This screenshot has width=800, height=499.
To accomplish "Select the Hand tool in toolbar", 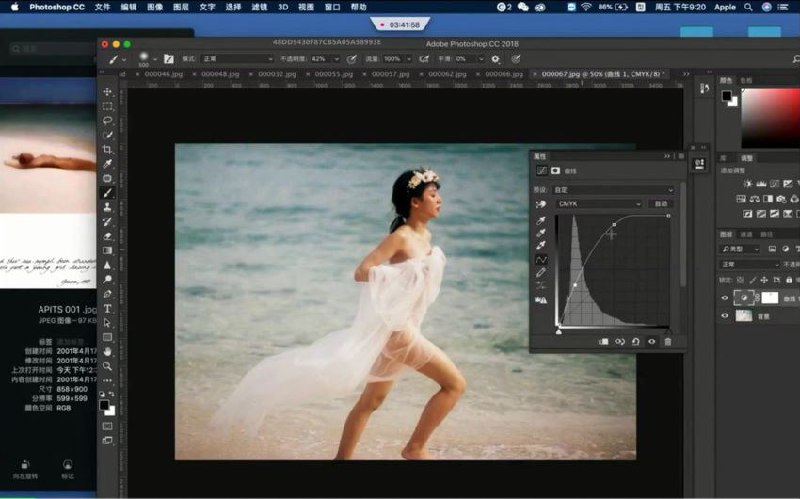I will (108, 351).
